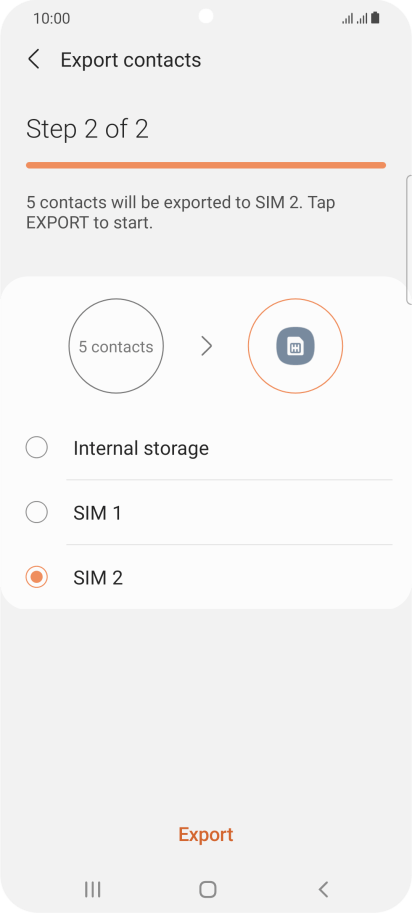The image size is (412, 915).
Task: Tap the status bar clock showing 10:00
Action: tap(51, 19)
